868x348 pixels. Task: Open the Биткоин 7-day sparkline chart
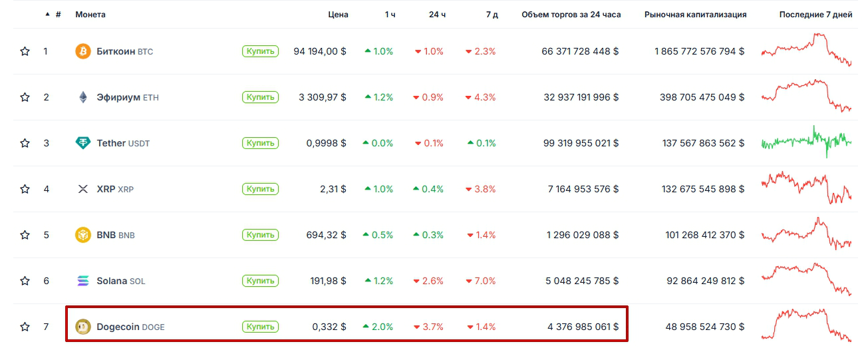click(x=806, y=49)
